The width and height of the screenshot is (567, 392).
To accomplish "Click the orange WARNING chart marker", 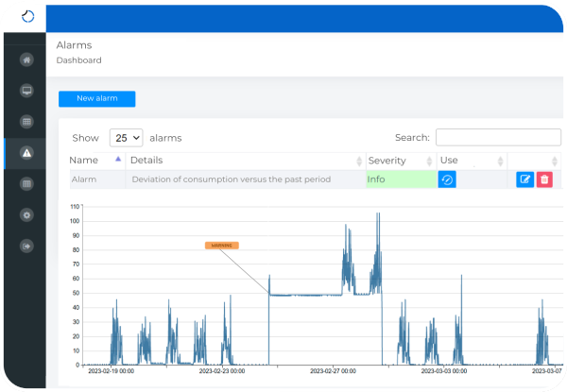I will pyautogui.click(x=222, y=246).
